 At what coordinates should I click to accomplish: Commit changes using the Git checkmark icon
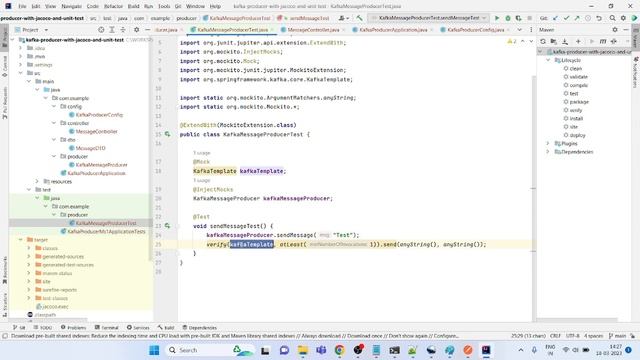tap(566, 18)
